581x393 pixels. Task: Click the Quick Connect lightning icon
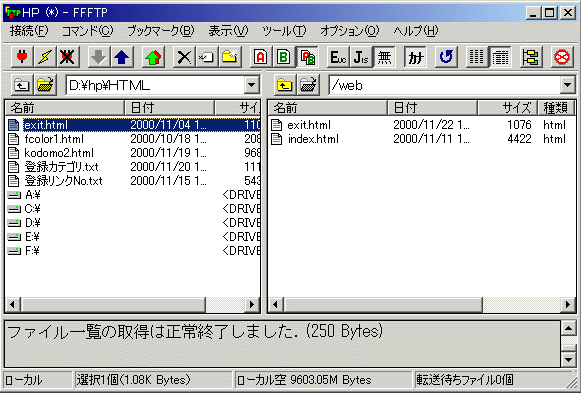pos(44,57)
